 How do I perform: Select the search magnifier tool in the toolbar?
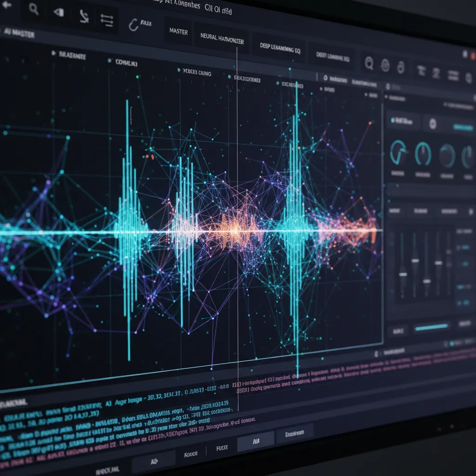(x=33, y=9)
